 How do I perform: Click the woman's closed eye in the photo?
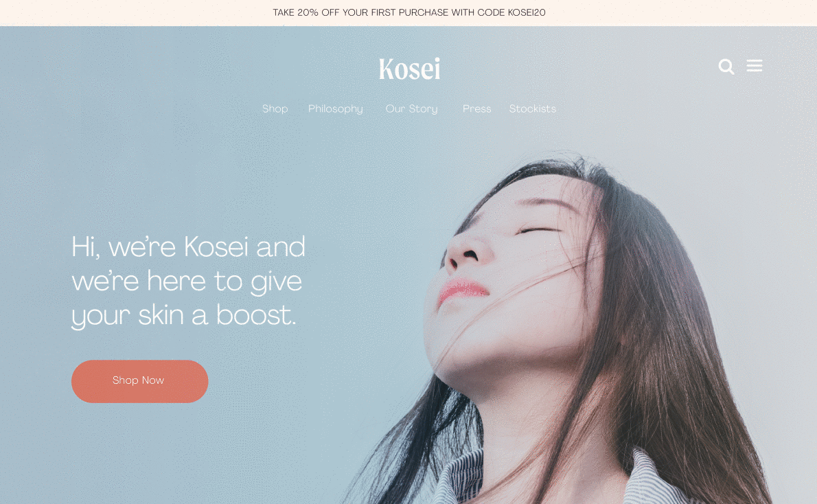pos(539,230)
